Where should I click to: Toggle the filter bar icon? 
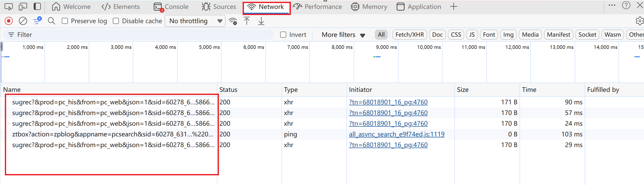37,21
